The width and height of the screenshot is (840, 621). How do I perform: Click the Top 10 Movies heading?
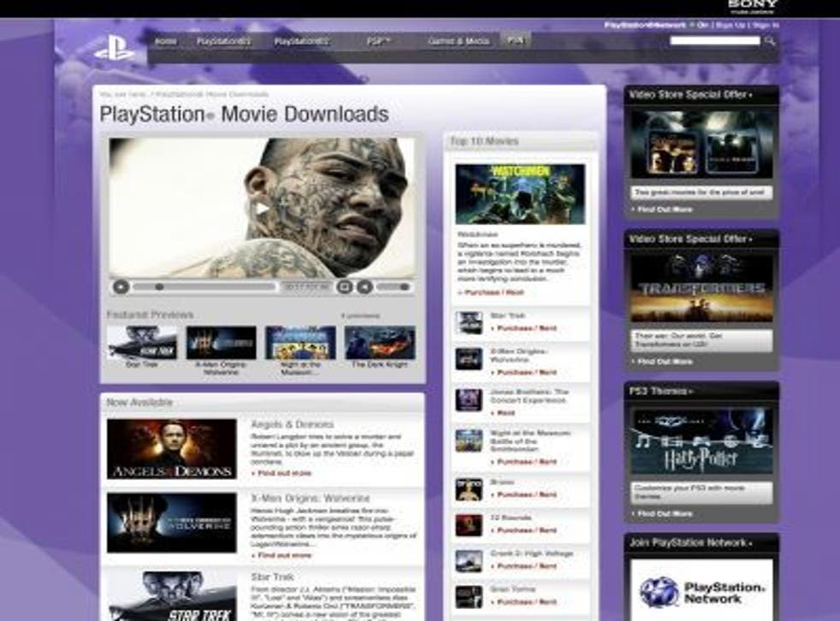pyautogui.click(x=484, y=141)
